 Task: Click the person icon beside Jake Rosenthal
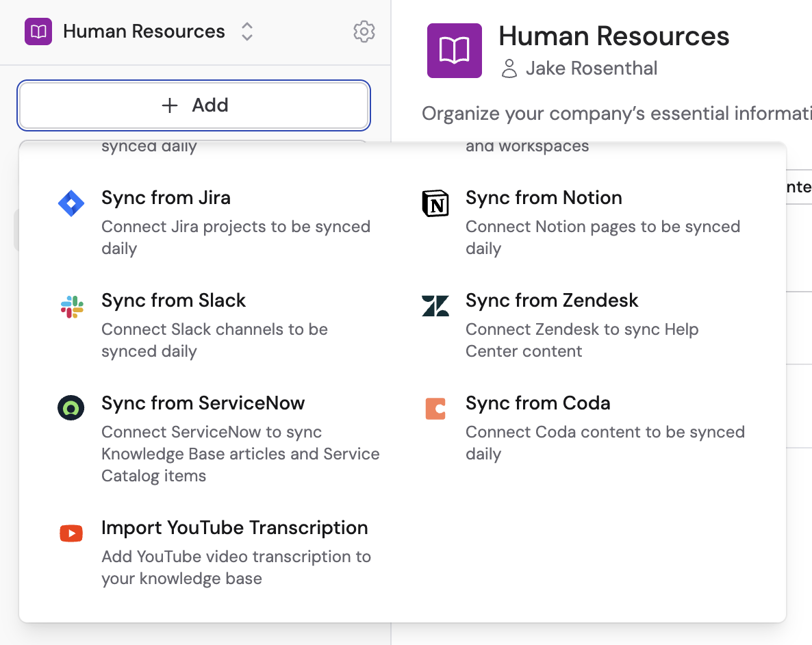click(509, 68)
